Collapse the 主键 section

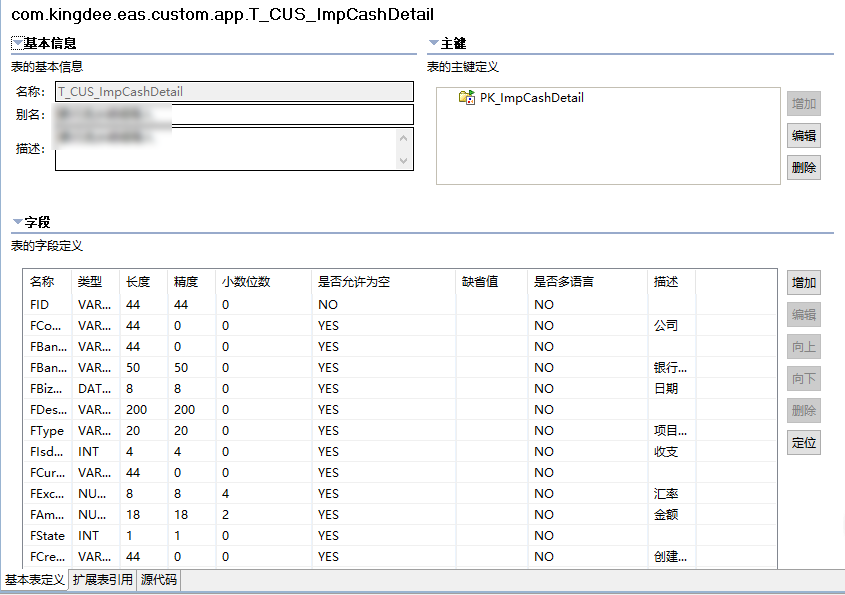tap(433, 43)
